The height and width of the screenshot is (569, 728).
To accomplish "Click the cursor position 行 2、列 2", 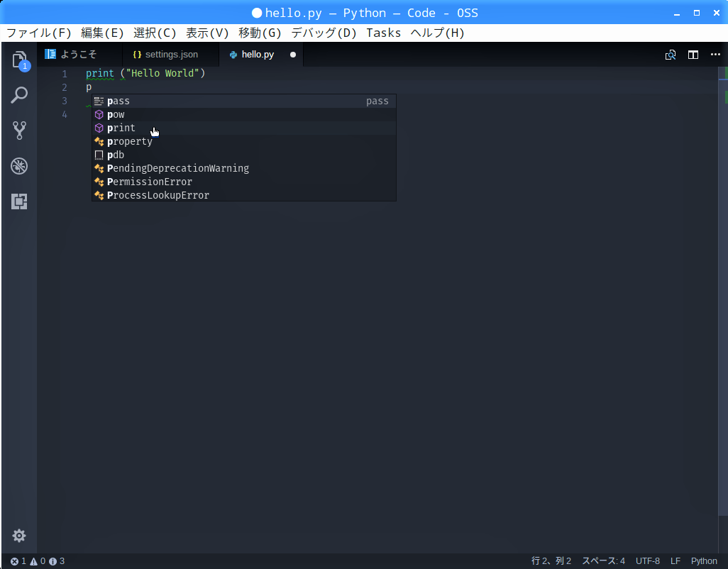I will 551,561.
